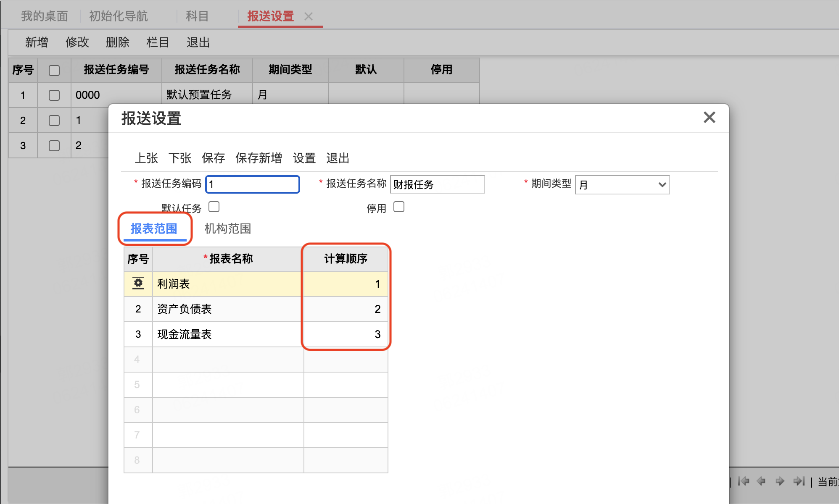This screenshot has height=504, width=839.
Task: Enable the 停用 checkbox in the dialog
Action: pos(399,207)
